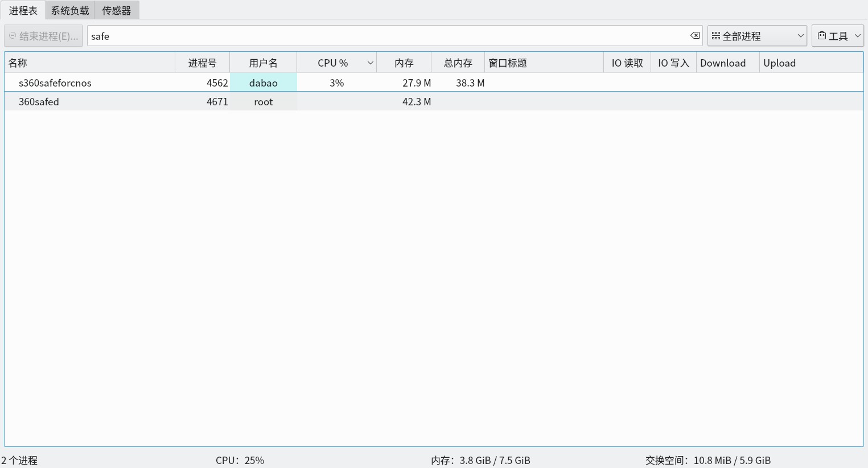Click the IO 读取 column header
Image resolution: width=868 pixels, height=468 pixels.
pyautogui.click(x=627, y=63)
